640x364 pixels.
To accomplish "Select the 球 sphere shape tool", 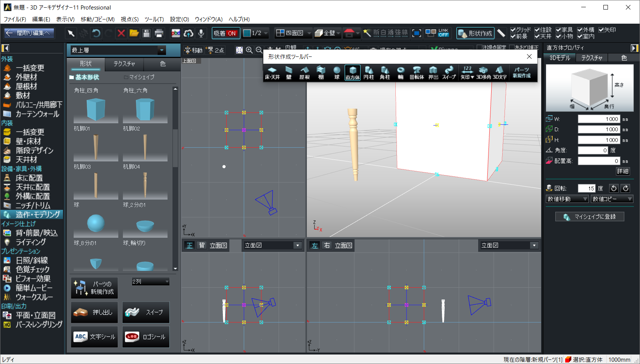I will tap(337, 72).
